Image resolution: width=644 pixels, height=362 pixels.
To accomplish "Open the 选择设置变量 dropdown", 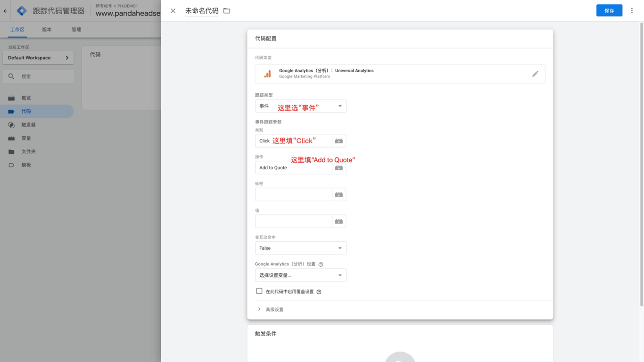I will (x=300, y=275).
